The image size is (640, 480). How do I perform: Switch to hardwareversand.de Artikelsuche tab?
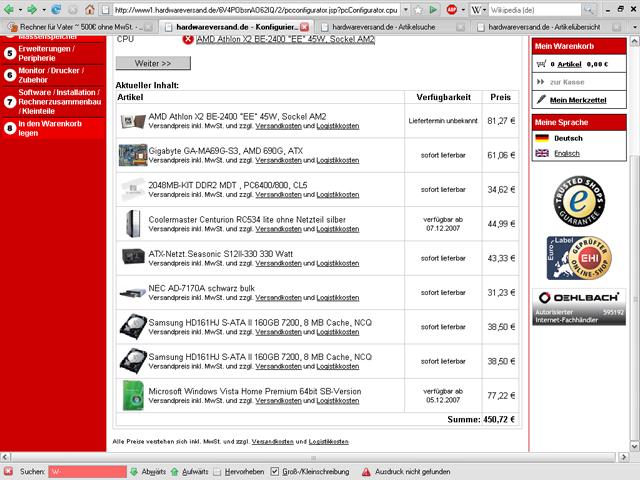(x=391, y=27)
